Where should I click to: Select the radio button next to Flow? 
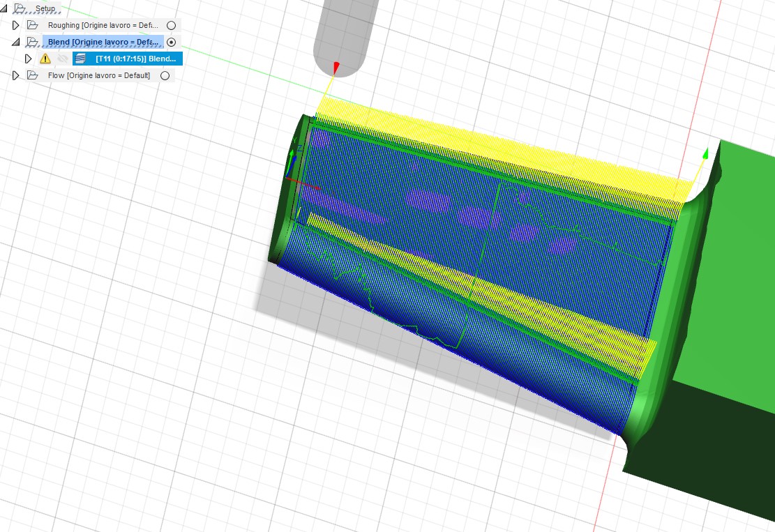(x=165, y=75)
